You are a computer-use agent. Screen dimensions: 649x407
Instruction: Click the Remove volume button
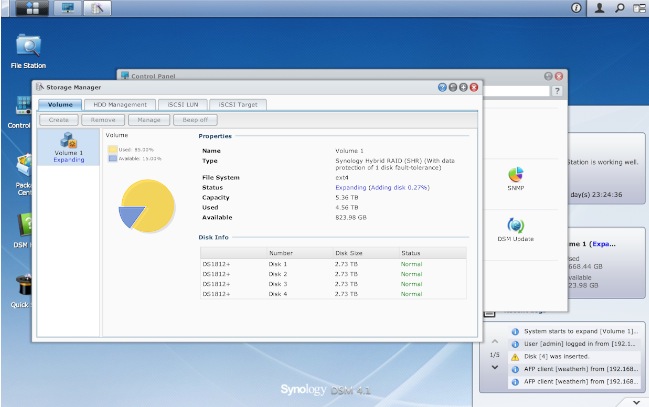pyautogui.click(x=103, y=120)
